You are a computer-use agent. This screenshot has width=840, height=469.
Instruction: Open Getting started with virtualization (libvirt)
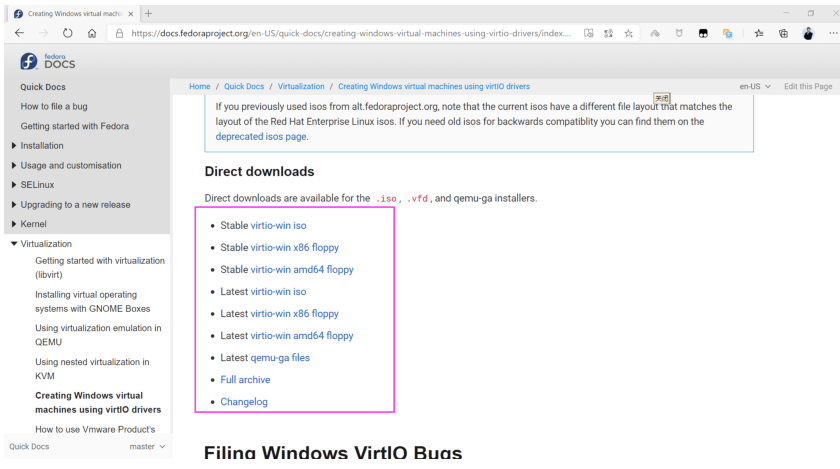tap(100, 267)
